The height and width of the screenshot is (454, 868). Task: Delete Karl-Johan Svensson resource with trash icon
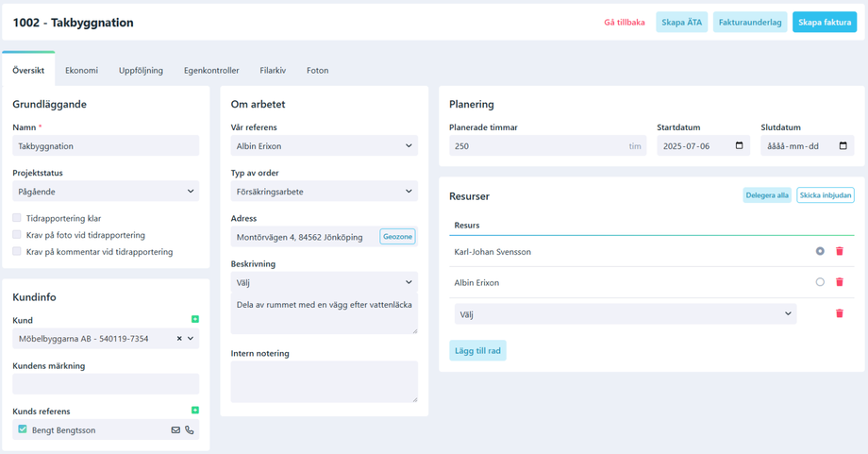(840, 252)
